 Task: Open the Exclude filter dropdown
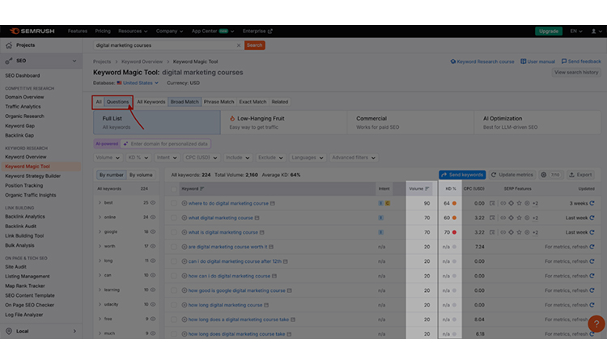pyautogui.click(x=270, y=158)
